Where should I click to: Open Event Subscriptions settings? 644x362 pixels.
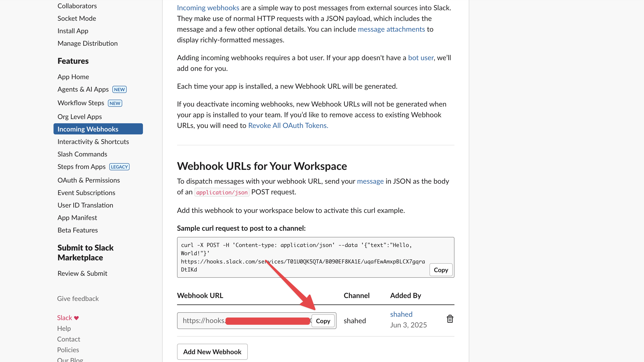(86, 192)
